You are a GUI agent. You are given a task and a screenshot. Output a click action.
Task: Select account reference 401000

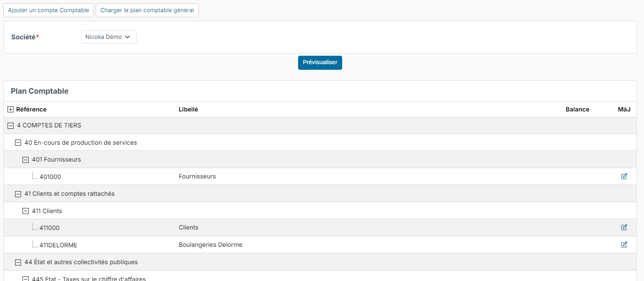point(50,177)
